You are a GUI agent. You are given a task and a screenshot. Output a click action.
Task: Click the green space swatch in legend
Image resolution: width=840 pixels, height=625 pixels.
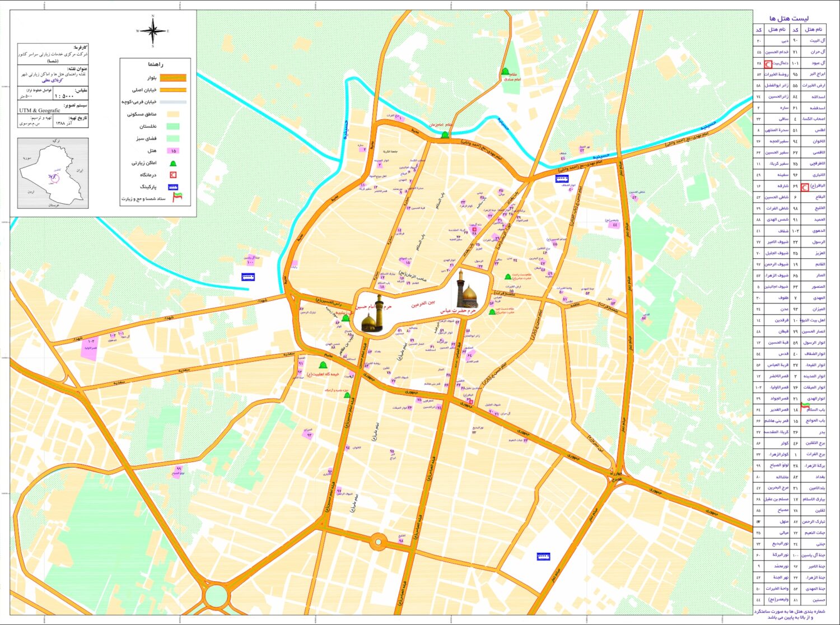(x=173, y=138)
